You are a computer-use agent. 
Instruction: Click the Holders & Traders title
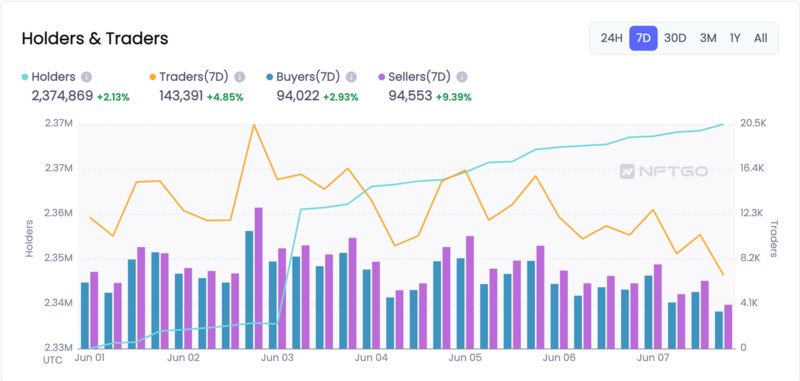pyautogui.click(x=95, y=38)
